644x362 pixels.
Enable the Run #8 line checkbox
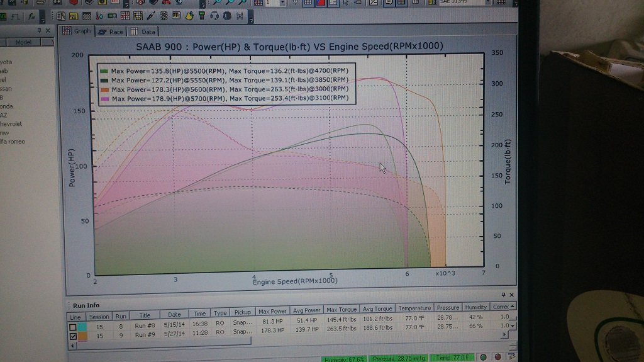click(73, 327)
